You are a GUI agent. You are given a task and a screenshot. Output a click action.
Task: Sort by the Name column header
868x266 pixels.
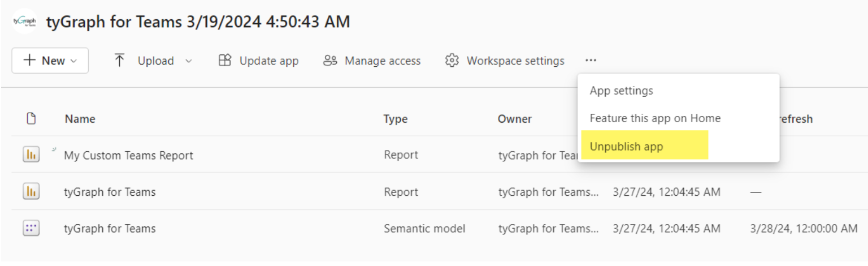80,119
